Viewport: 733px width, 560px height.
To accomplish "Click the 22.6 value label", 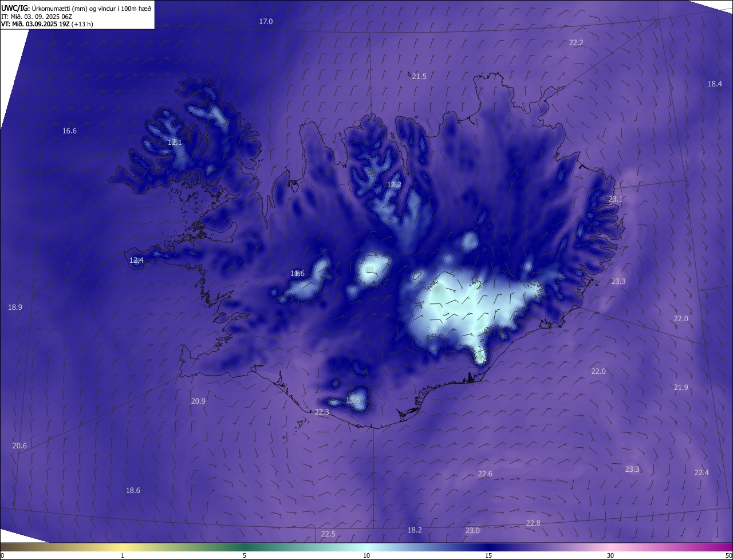I will (x=485, y=474).
